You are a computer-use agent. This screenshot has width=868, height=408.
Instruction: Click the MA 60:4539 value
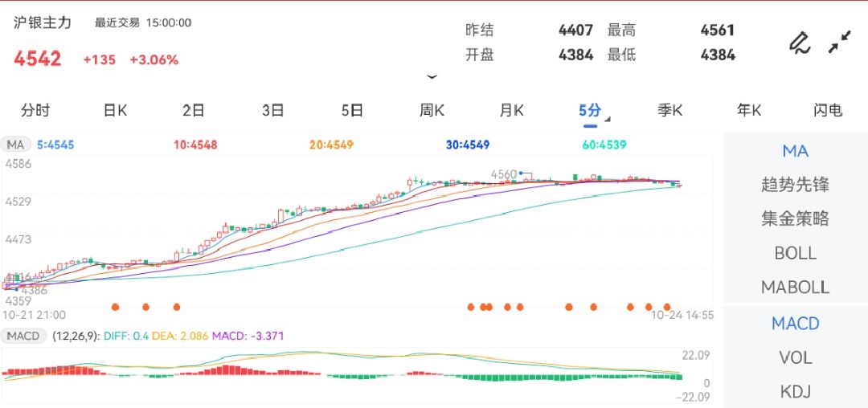coord(604,145)
